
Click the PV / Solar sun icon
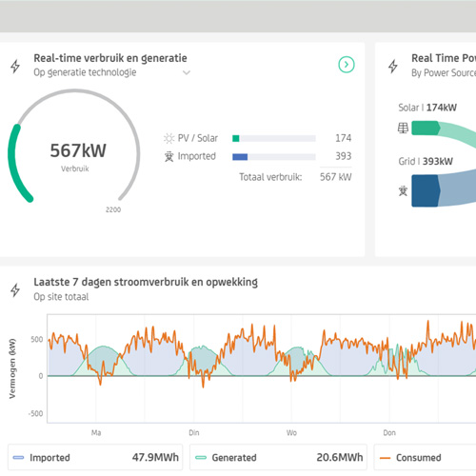coord(169,138)
